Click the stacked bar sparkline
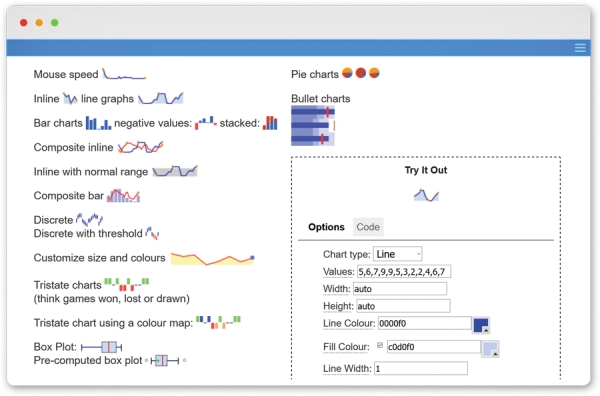 tap(270, 123)
